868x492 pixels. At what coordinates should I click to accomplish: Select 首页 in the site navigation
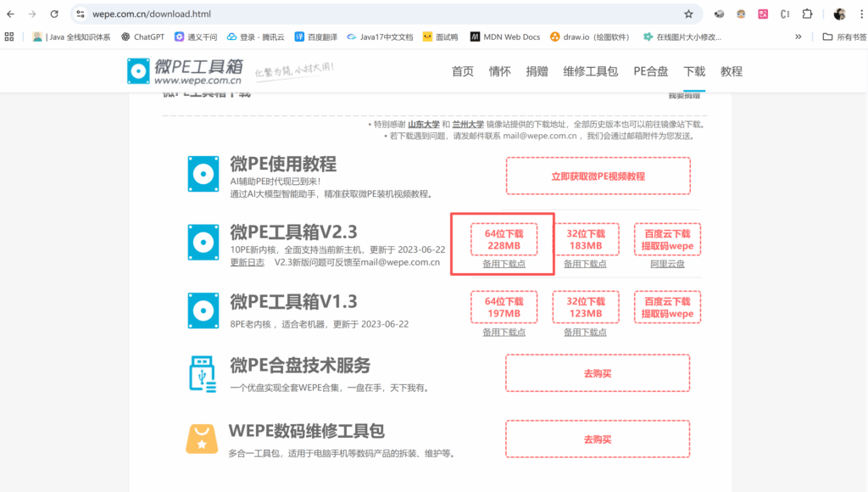(463, 71)
